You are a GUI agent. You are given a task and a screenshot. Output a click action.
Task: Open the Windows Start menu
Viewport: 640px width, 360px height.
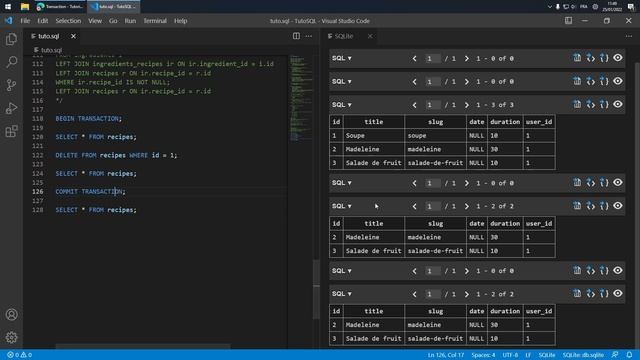(x=8, y=7)
